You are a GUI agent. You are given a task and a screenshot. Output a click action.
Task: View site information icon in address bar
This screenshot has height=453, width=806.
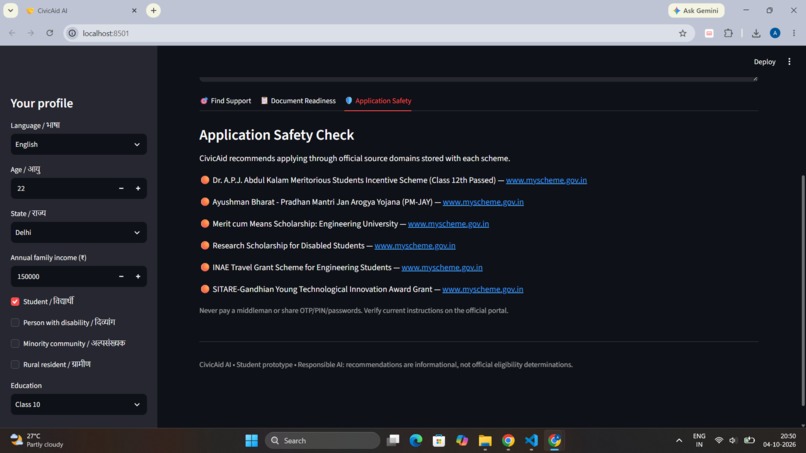coord(72,33)
